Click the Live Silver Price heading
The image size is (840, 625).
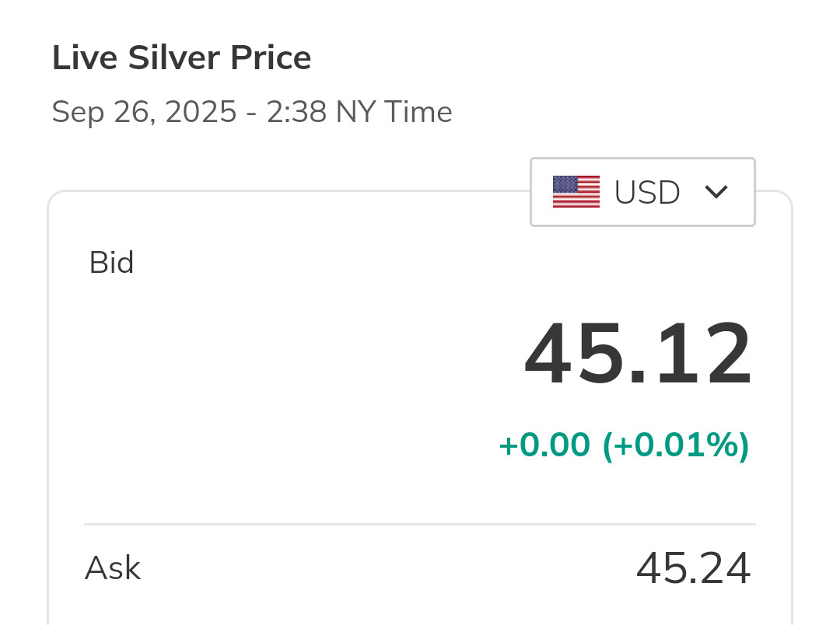click(181, 58)
